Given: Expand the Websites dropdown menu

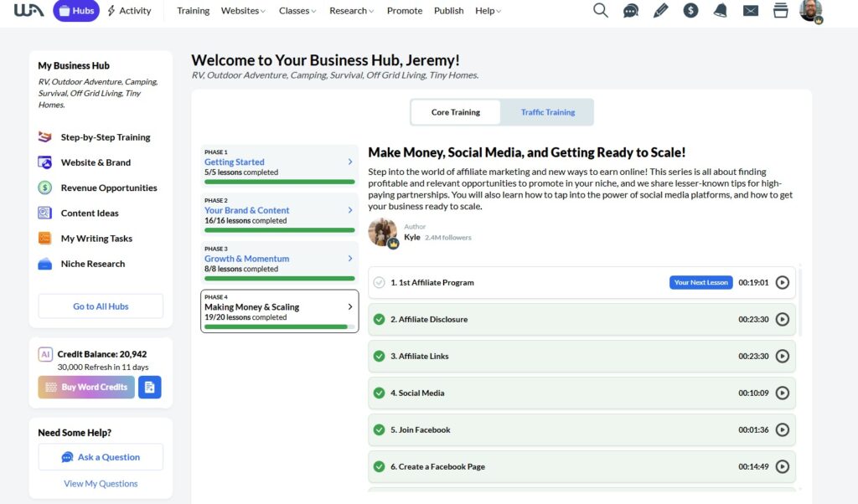Looking at the screenshot, I should [x=243, y=10].
